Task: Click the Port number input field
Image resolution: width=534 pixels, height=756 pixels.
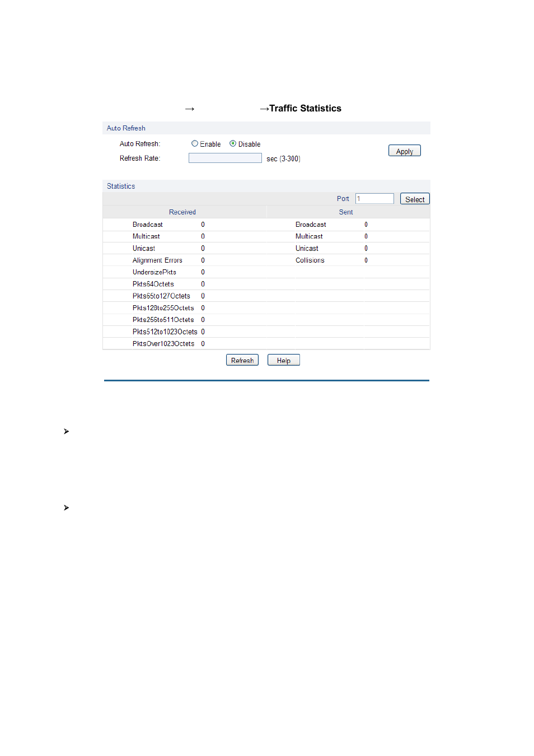Action: pos(374,199)
